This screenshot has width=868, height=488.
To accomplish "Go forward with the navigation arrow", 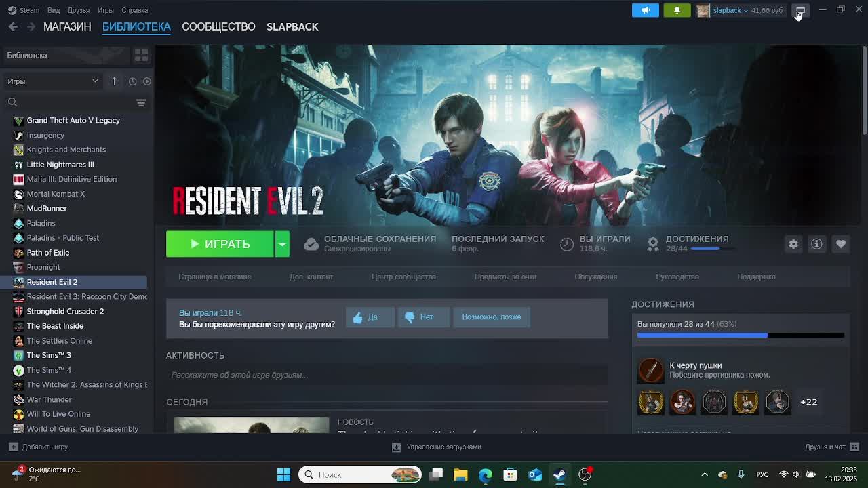I will tap(31, 26).
